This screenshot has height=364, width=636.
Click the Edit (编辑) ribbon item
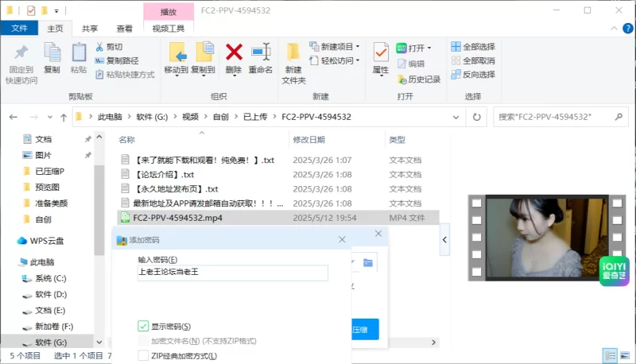point(411,64)
